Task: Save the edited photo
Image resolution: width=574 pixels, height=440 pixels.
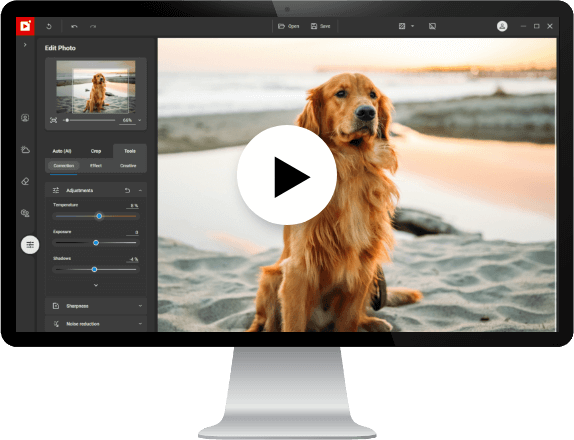Action: click(321, 26)
